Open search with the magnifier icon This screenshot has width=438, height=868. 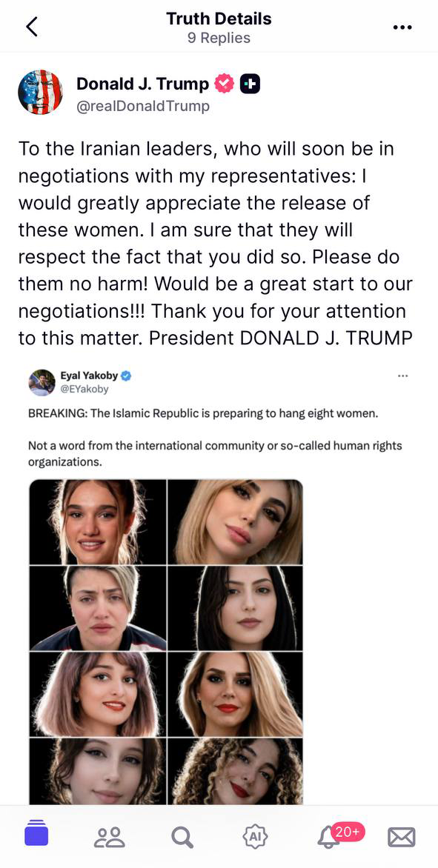point(182,837)
